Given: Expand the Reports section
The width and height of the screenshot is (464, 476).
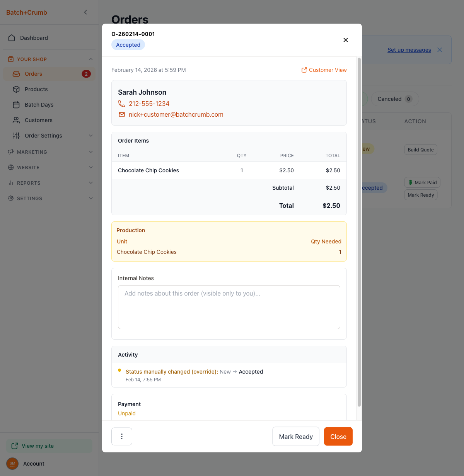Looking at the screenshot, I should (91, 183).
